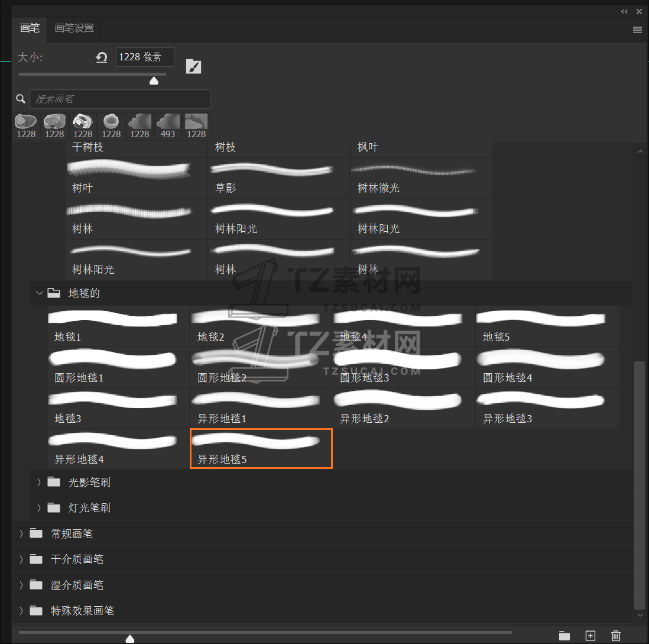Delete brush with trash icon
Image resolution: width=649 pixels, height=644 pixels.
click(x=616, y=635)
